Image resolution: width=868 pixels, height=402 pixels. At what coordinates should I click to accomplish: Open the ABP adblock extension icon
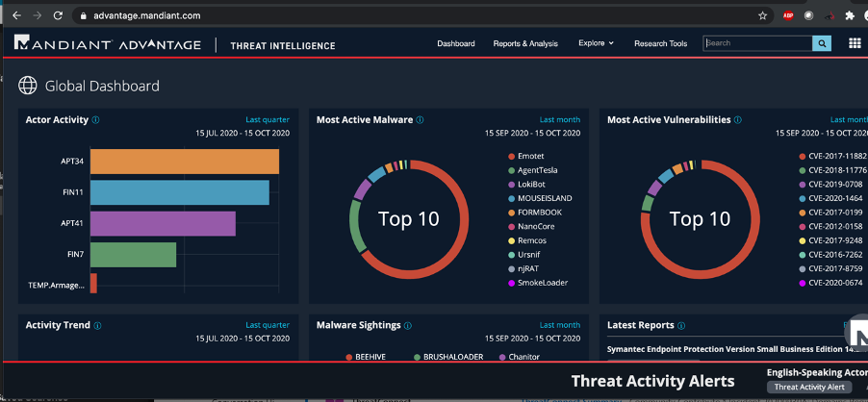(x=788, y=15)
